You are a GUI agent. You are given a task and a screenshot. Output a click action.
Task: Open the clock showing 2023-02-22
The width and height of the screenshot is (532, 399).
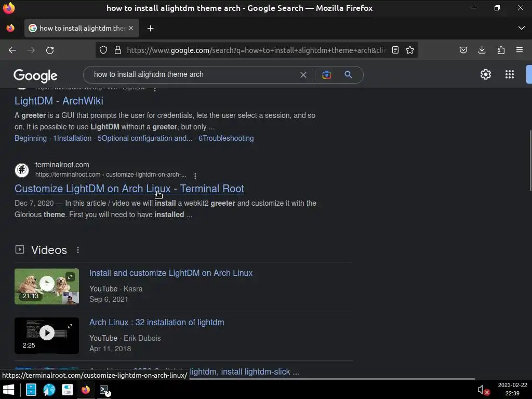(512, 389)
